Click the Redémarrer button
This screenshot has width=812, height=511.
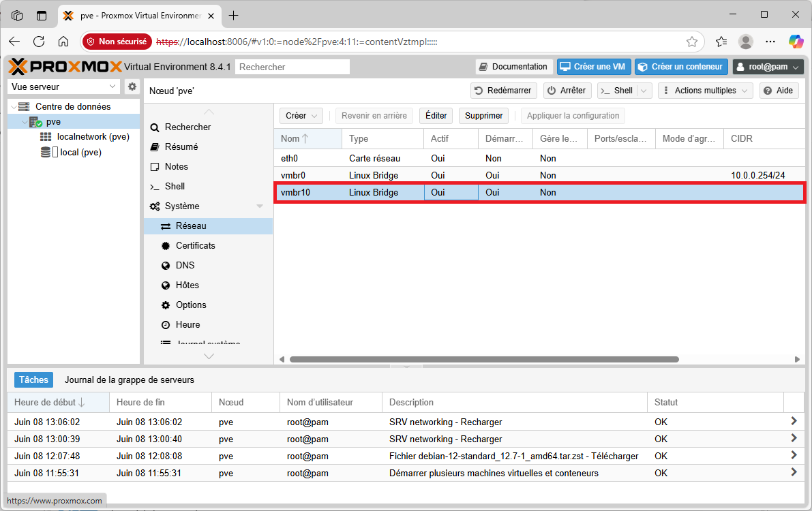[504, 91]
